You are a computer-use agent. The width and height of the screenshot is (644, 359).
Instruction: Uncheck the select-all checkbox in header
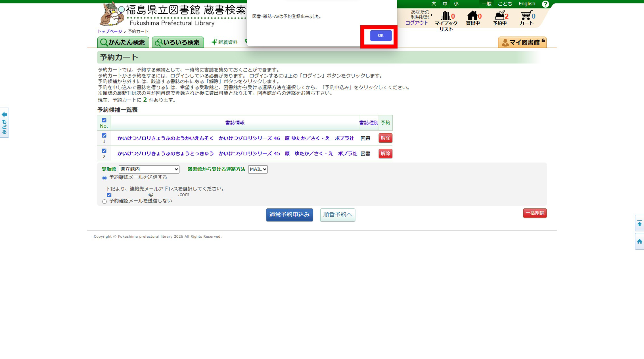click(x=104, y=120)
